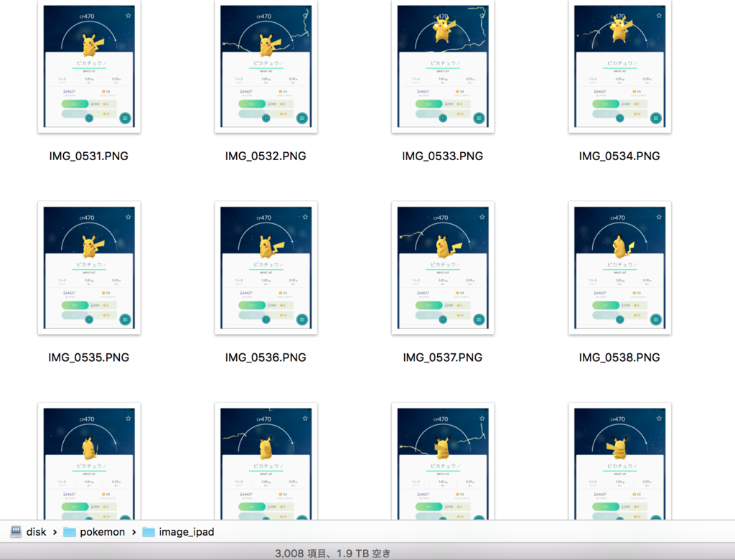This screenshot has width=735, height=560.
Task: Click the IMG_0532.PNG file name
Action: 266,157
